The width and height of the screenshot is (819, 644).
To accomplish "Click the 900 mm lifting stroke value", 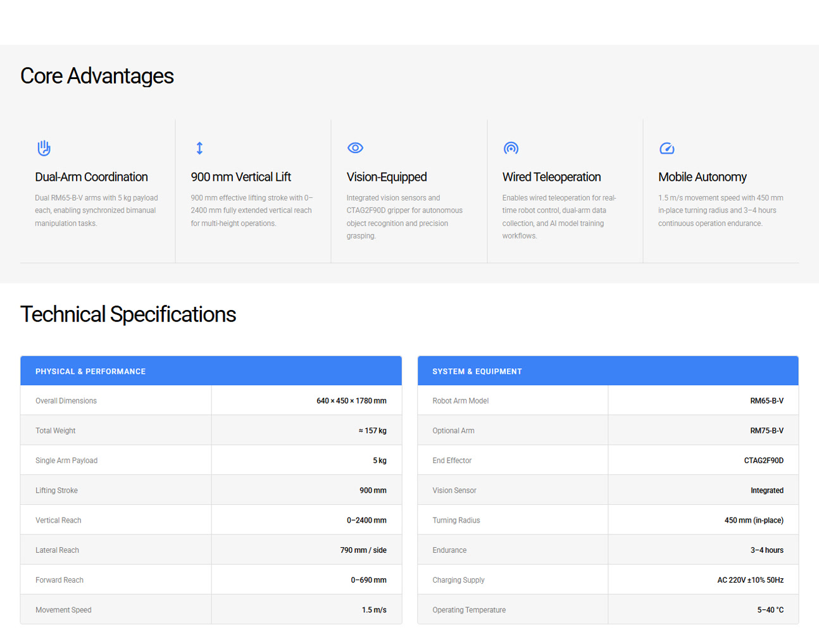I will click(x=373, y=490).
